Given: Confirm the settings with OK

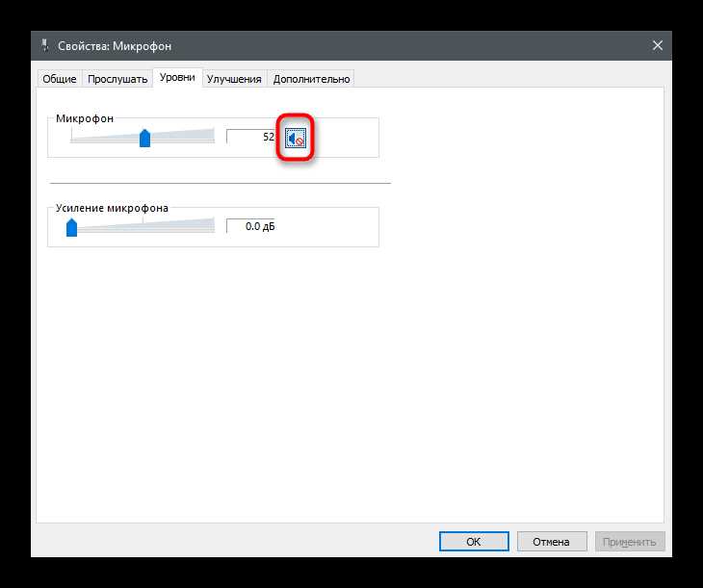Looking at the screenshot, I should coord(474,542).
